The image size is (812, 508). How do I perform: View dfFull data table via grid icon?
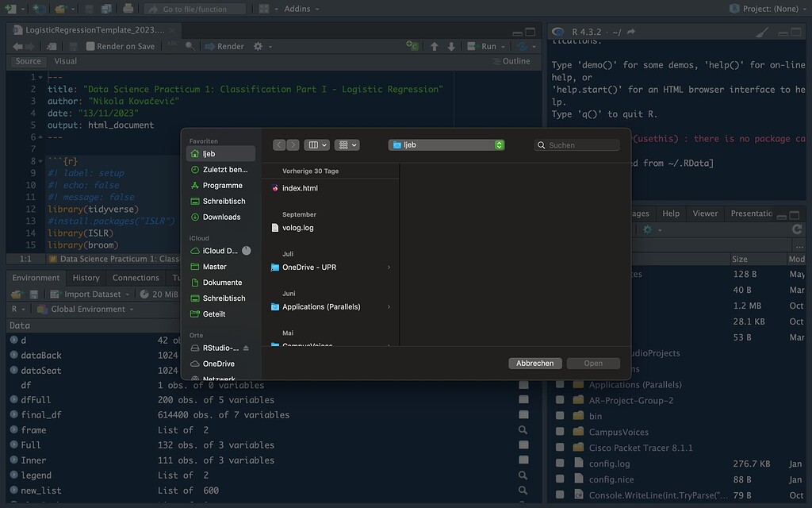[523, 400]
